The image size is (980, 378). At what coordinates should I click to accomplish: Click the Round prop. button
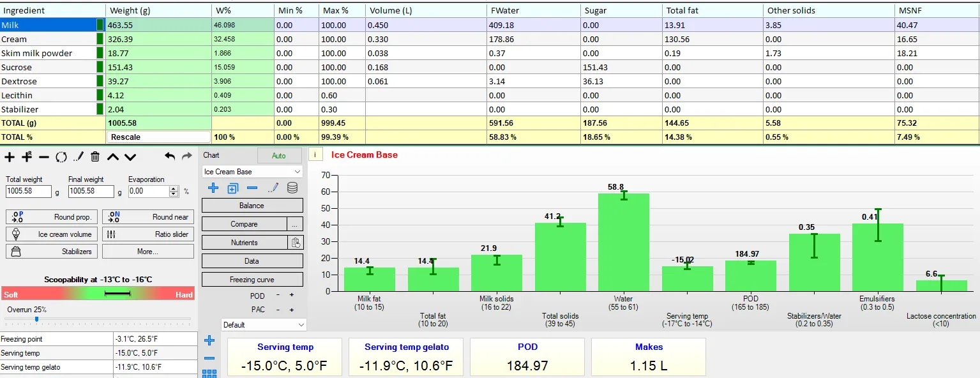pyautogui.click(x=52, y=217)
